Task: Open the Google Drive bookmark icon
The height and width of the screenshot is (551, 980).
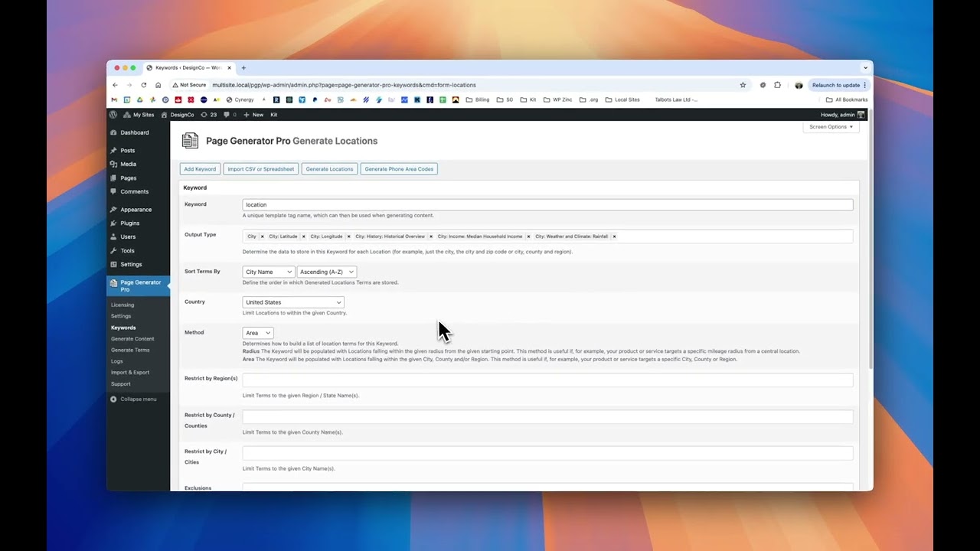Action: [x=139, y=99]
